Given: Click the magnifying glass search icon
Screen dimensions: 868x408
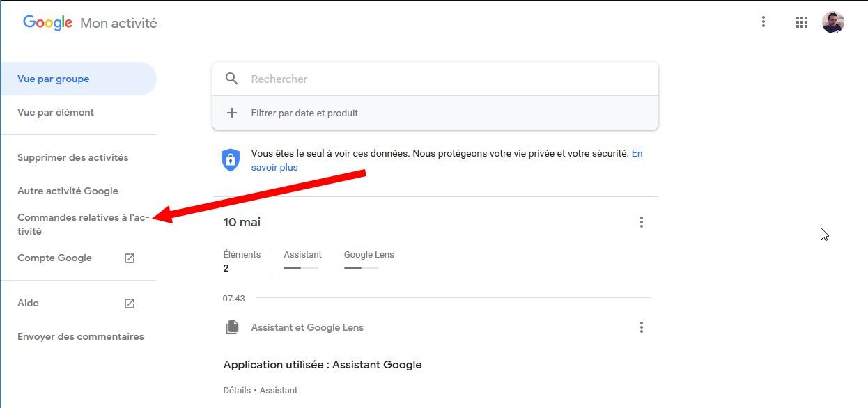Looking at the screenshot, I should [x=232, y=79].
